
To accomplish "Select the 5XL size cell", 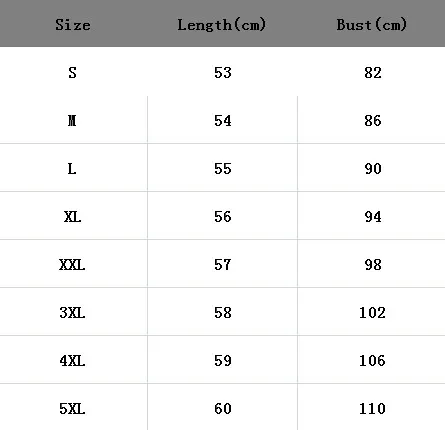I will pos(72,409).
